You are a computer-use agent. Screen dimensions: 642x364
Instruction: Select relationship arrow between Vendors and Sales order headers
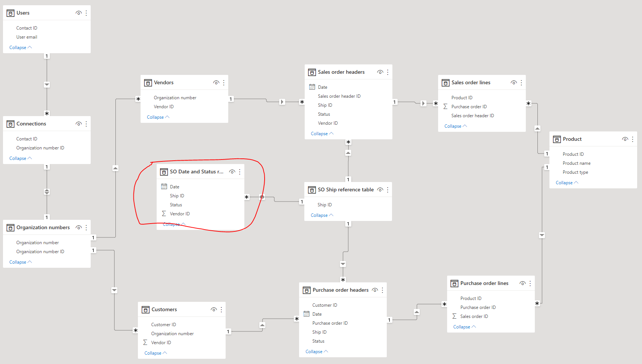point(282,102)
